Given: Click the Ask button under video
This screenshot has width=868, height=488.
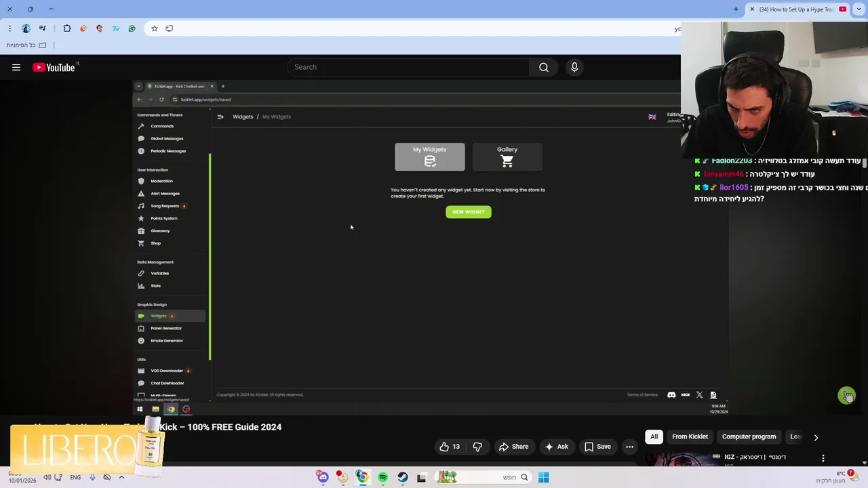Looking at the screenshot, I should (556, 447).
